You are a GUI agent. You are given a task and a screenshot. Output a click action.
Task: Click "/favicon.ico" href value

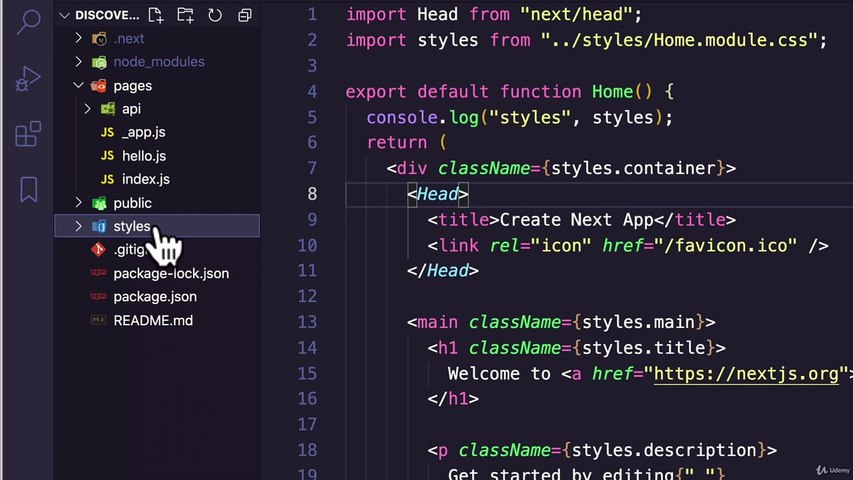725,245
